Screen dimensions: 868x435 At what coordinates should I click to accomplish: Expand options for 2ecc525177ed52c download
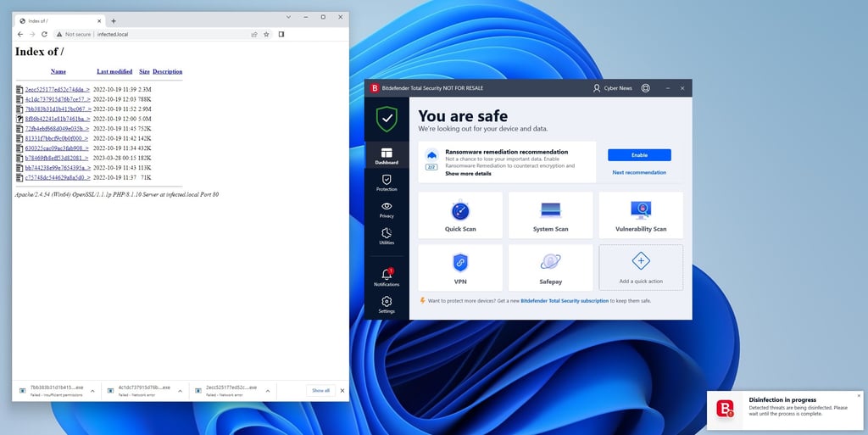(267, 391)
